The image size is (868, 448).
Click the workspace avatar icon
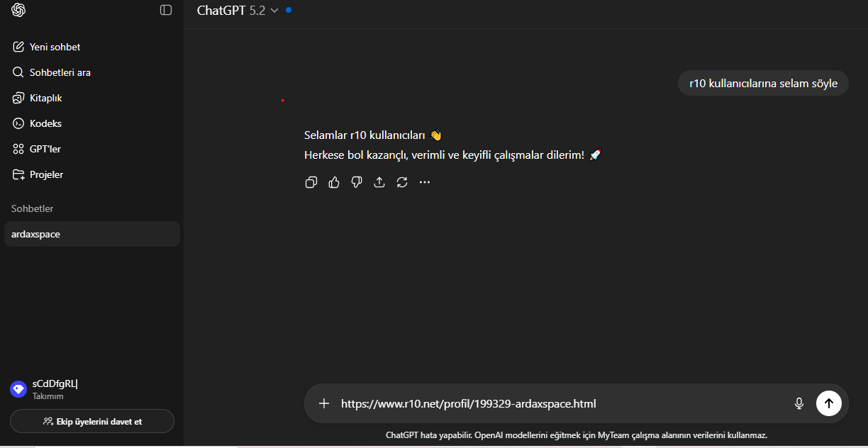coord(18,389)
